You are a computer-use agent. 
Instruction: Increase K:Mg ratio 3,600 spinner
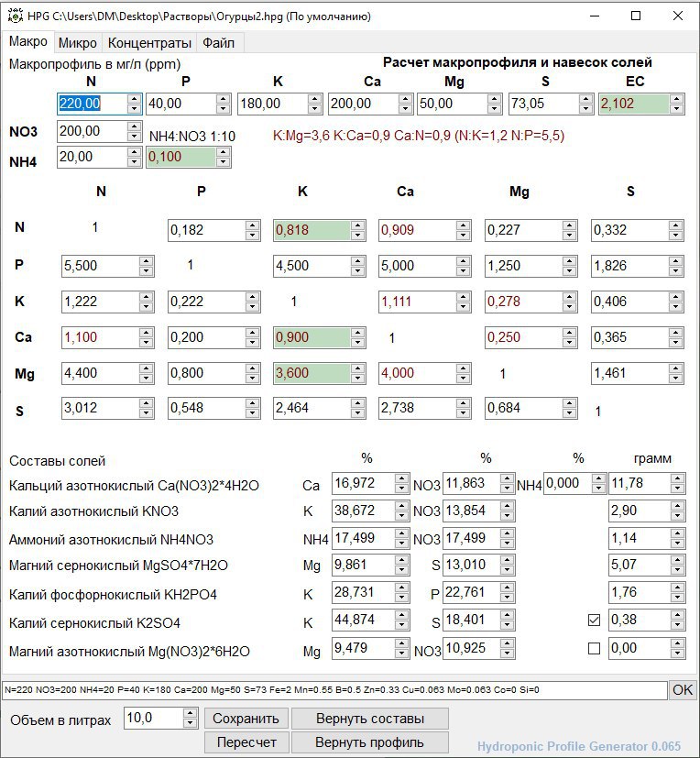click(357, 368)
